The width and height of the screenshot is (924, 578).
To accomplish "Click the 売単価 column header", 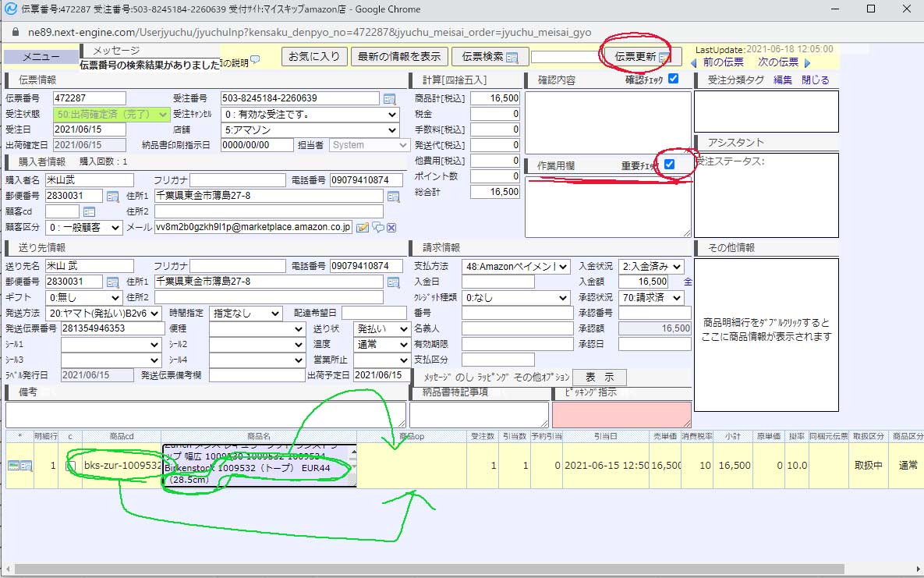I will click(x=665, y=437).
